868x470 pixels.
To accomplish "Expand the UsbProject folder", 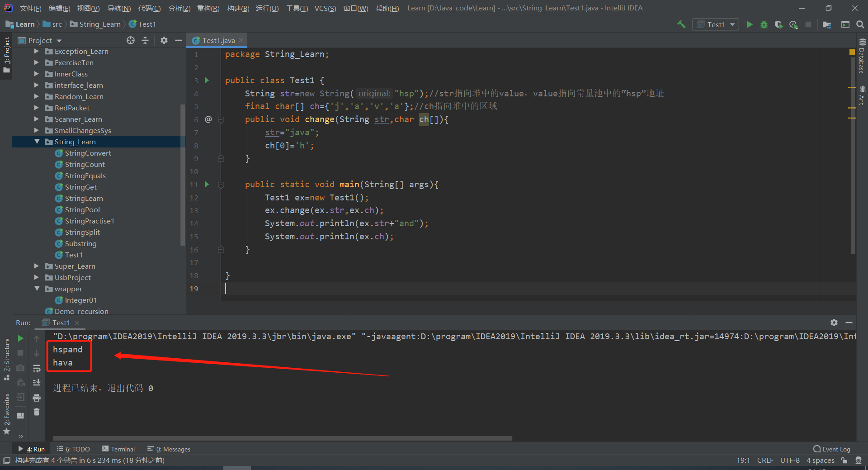I will coord(37,278).
